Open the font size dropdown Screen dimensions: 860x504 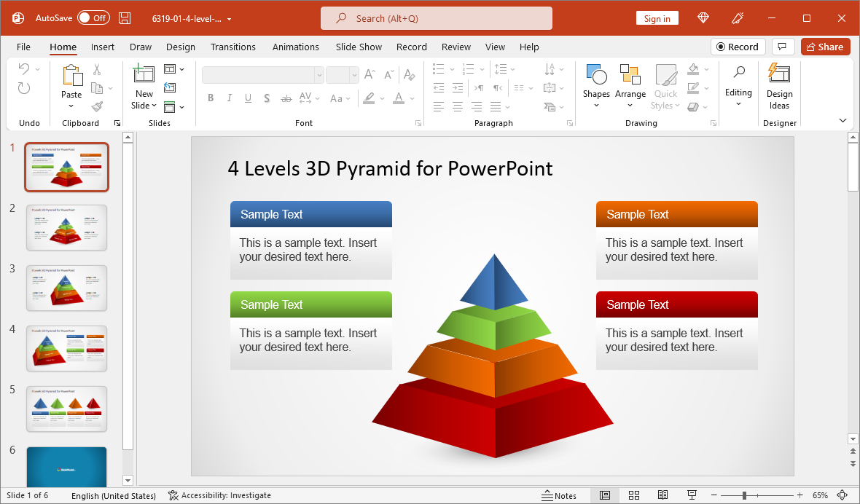tap(355, 74)
